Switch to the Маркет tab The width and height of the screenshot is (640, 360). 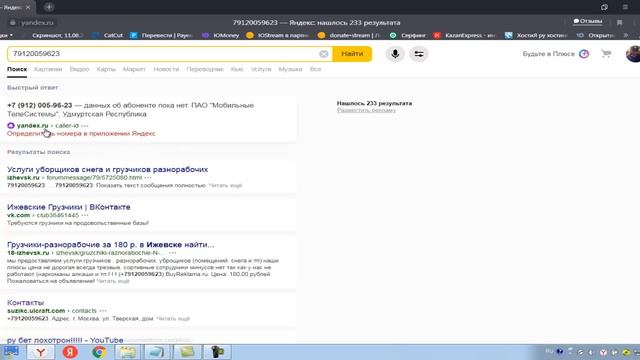(x=134, y=69)
